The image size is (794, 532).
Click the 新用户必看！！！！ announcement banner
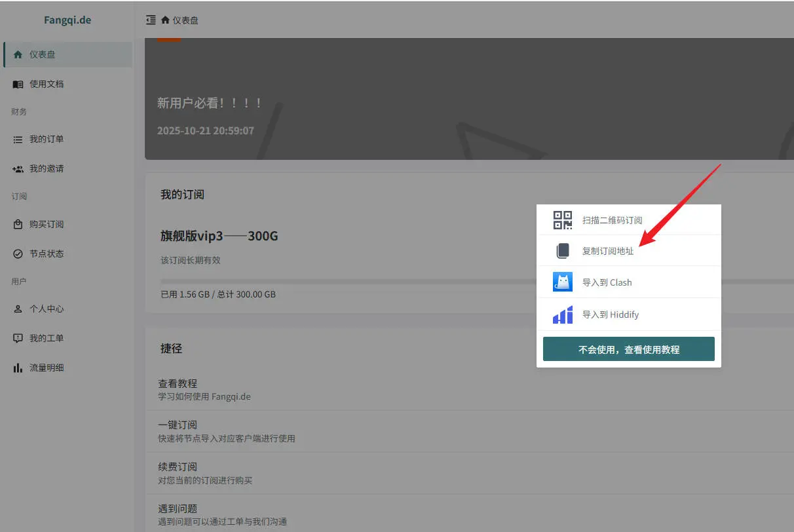[x=469, y=99]
